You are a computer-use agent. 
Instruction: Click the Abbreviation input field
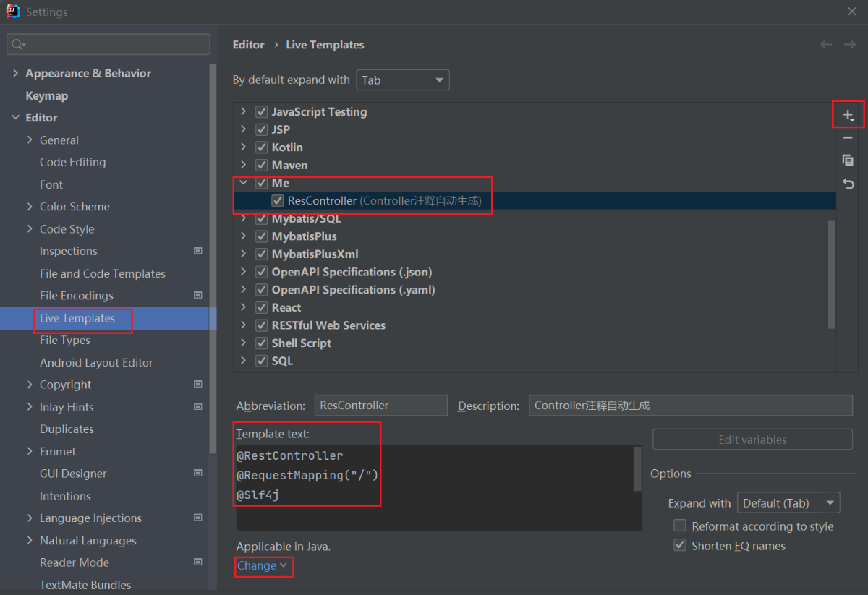click(380, 406)
